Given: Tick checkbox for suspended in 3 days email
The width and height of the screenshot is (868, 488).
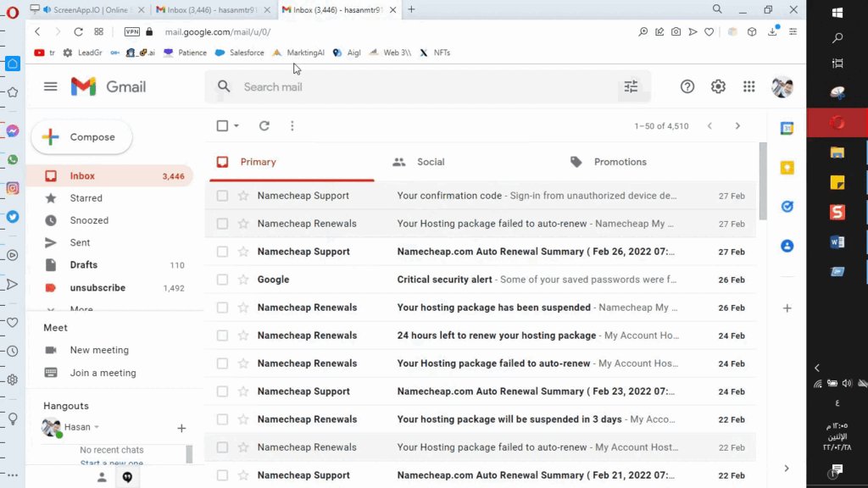Looking at the screenshot, I should (222, 419).
